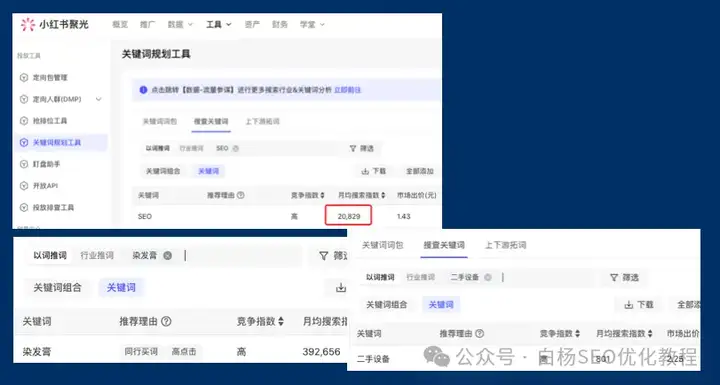Remove the 染发膏 keyword tag
The image size is (720, 385).
point(168,255)
